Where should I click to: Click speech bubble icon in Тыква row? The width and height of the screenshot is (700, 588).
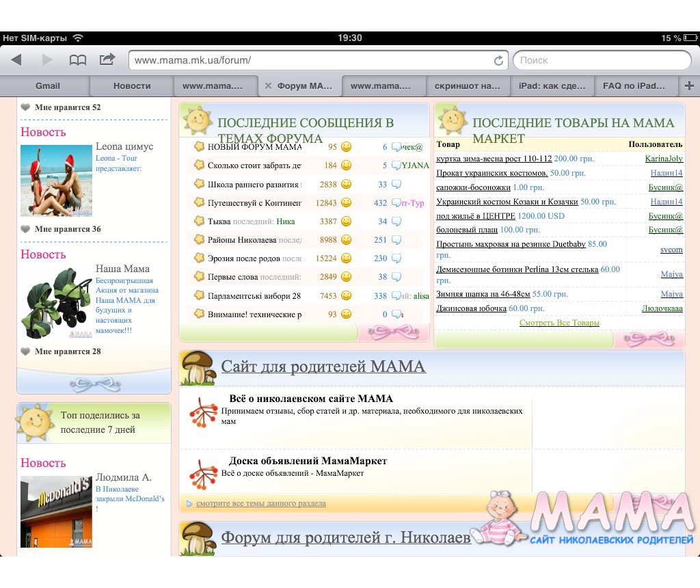click(x=396, y=222)
